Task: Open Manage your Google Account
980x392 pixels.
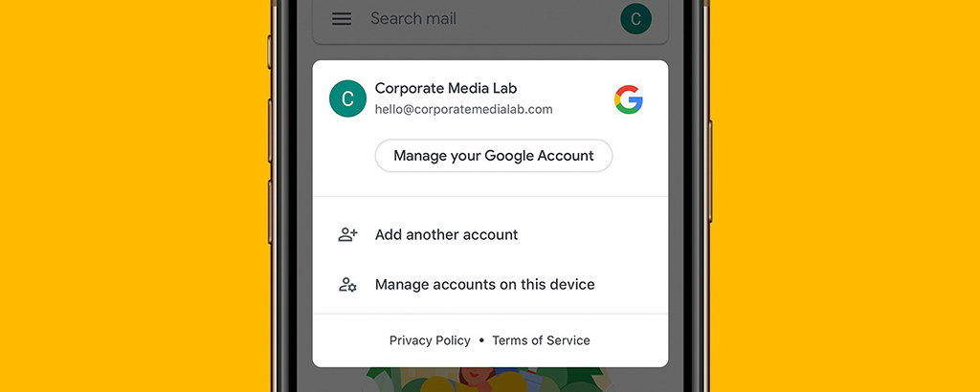Action: [494, 156]
